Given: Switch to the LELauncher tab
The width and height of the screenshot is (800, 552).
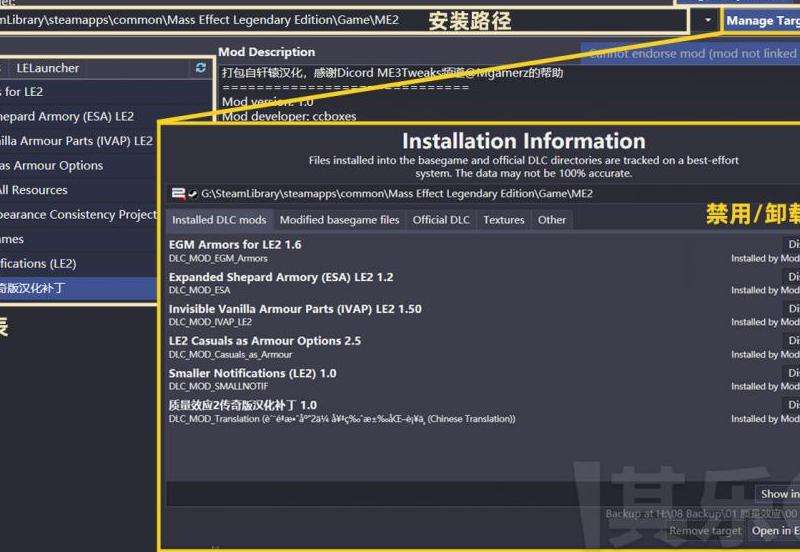Looking at the screenshot, I should pyautogui.click(x=47, y=68).
